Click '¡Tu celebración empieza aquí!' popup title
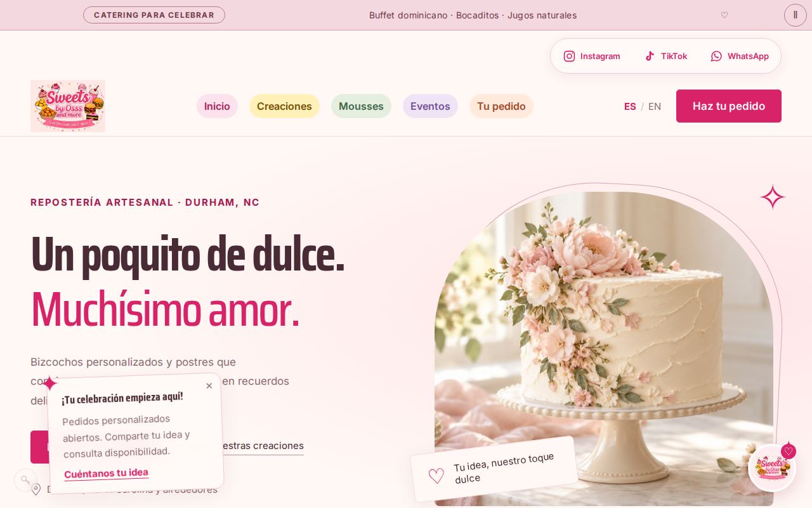The width and height of the screenshot is (812, 508). point(122,398)
